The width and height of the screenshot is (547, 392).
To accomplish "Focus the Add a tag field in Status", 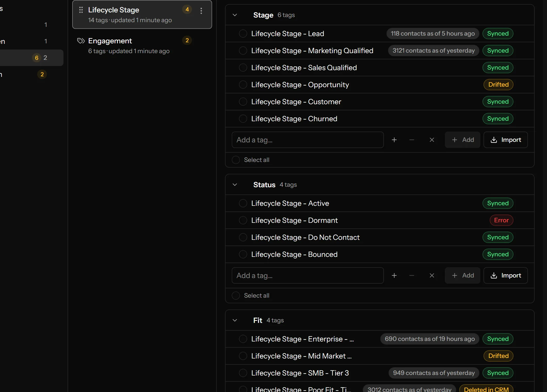I will pyautogui.click(x=308, y=275).
